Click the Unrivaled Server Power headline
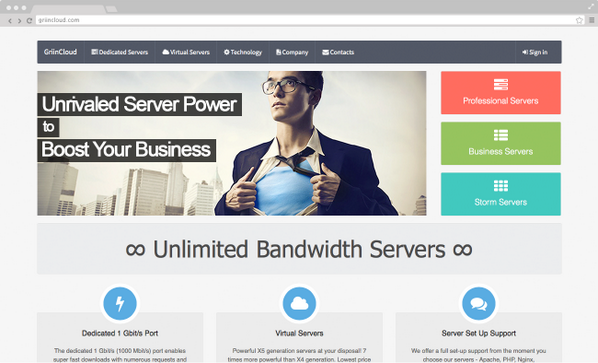Image resolution: width=598 pixels, height=363 pixels. (x=140, y=104)
